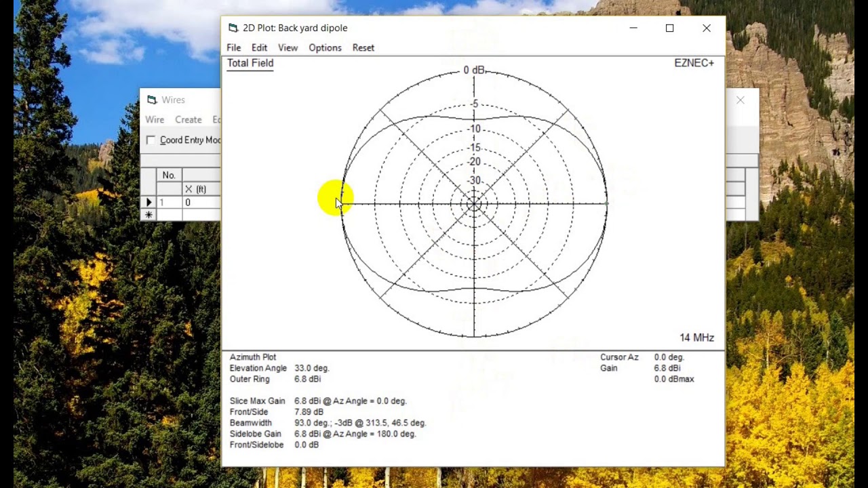Click the '-5' ring label on plot
This screenshot has height=488, width=868.
(x=474, y=104)
